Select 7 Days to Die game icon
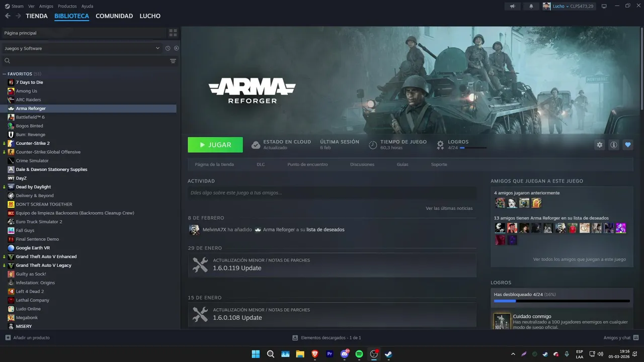The height and width of the screenshot is (362, 644). [11, 82]
